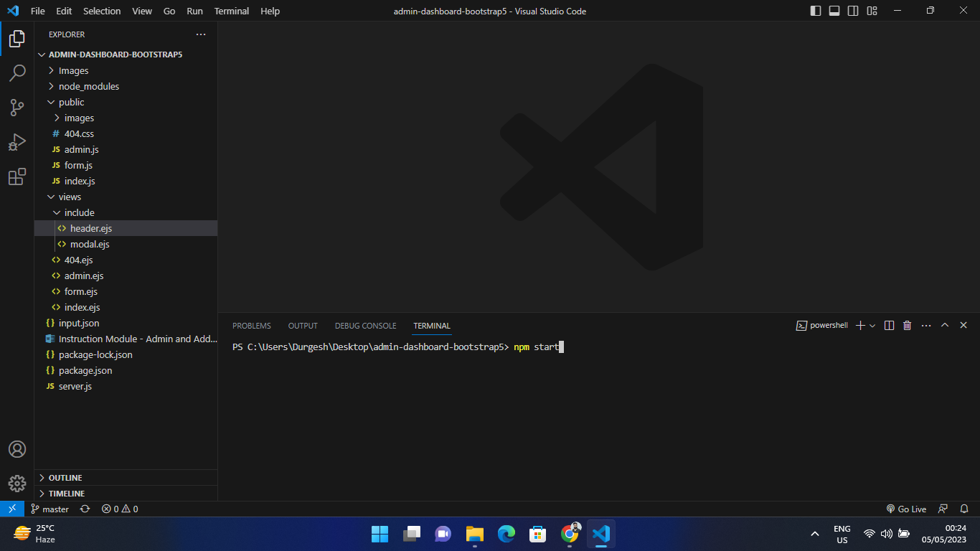The width and height of the screenshot is (980, 551).
Task: Expand the node_modules folder
Action: 88,86
